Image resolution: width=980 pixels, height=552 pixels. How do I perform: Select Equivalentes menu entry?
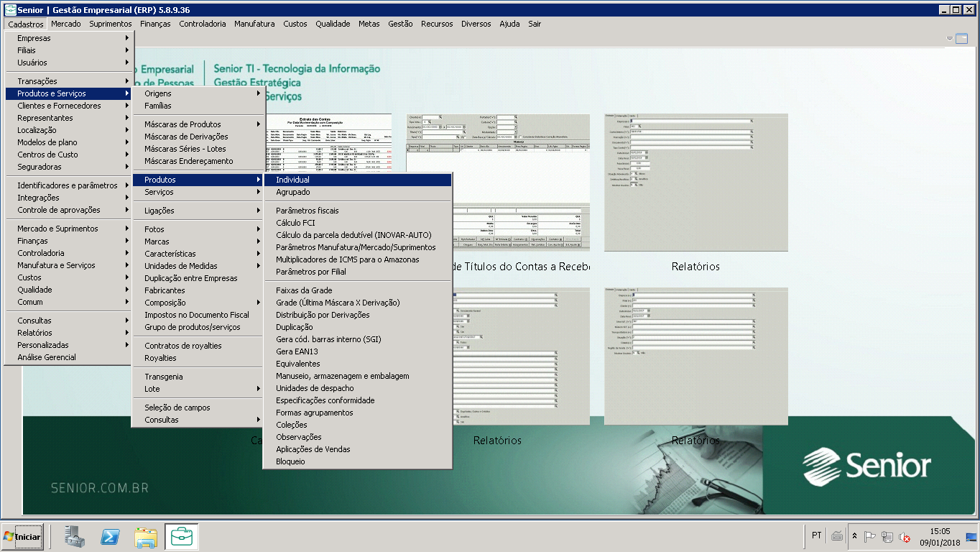(358, 364)
